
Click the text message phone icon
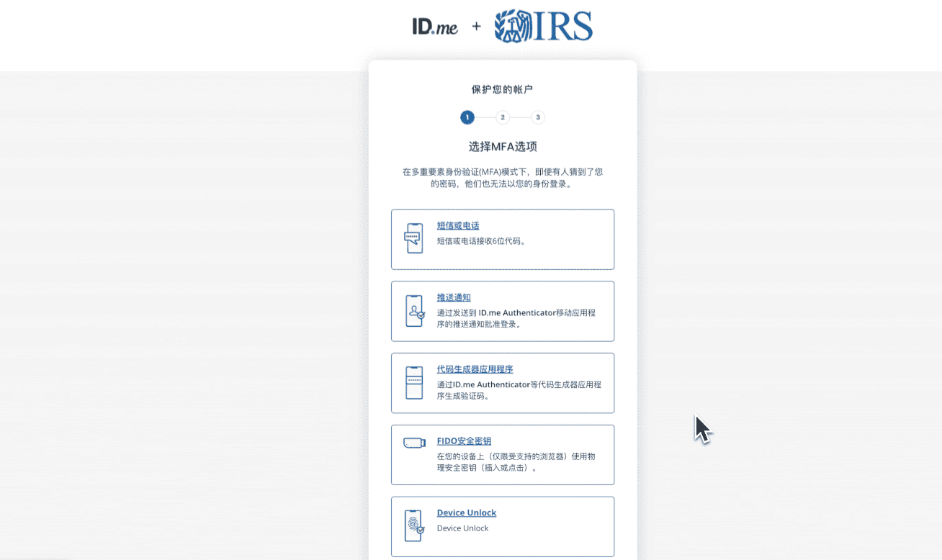(x=413, y=238)
